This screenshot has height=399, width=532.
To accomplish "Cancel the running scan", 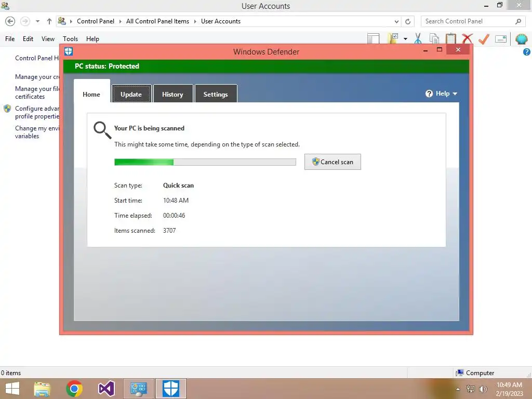I will pos(332,162).
